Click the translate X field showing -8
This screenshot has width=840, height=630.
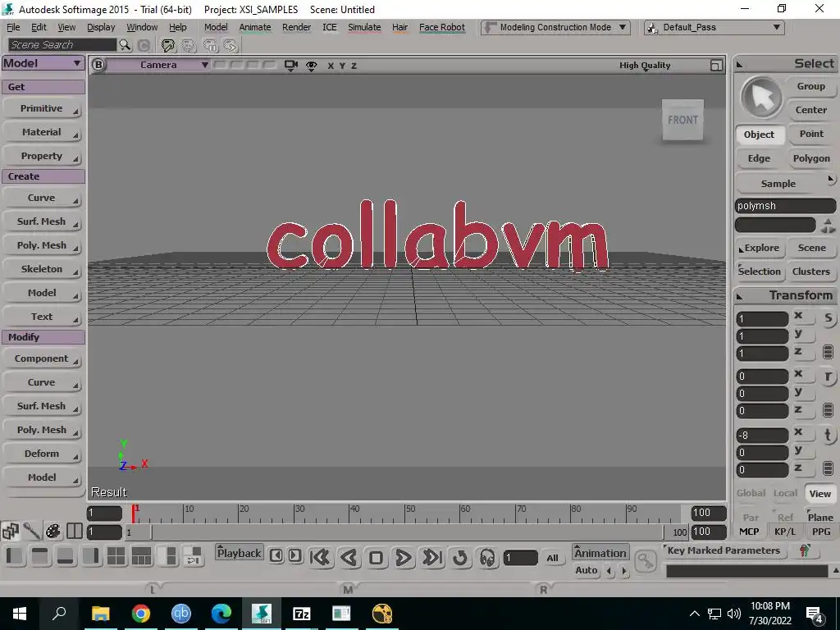[x=762, y=435]
